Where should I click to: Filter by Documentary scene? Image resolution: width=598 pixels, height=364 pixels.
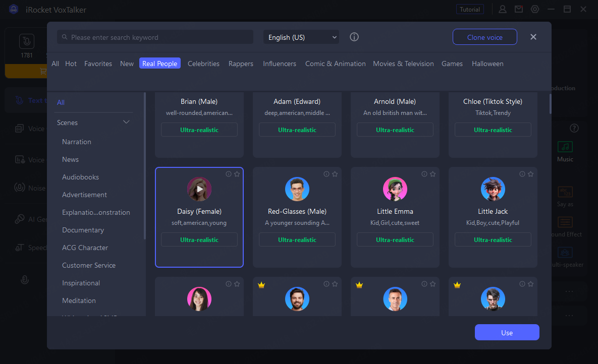83,230
